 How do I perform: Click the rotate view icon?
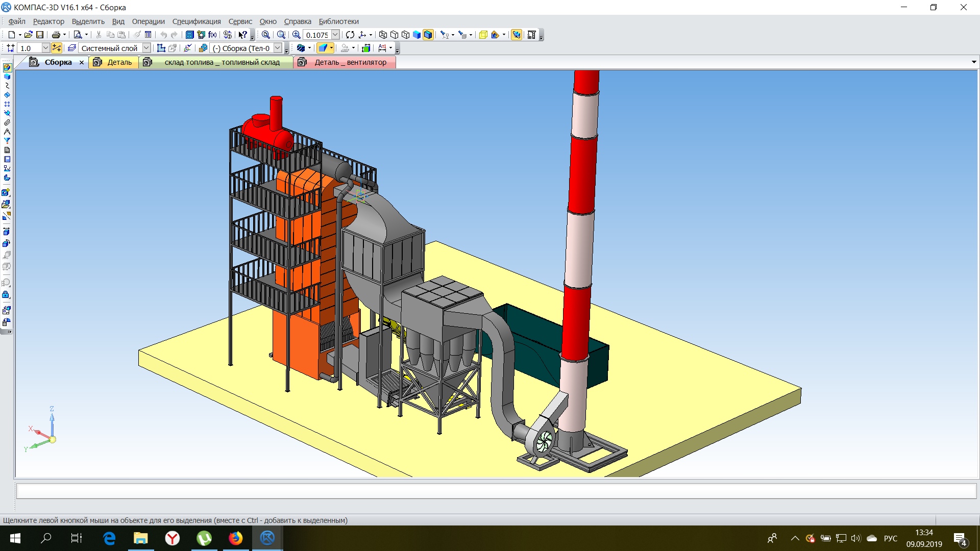350,35
